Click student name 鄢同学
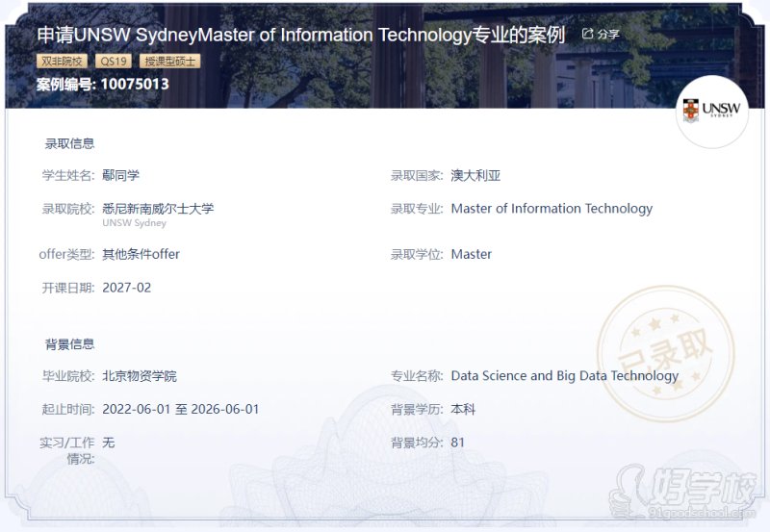Image resolution: width=770 pixels, height=532 pixels. click(x=121, y=175)
